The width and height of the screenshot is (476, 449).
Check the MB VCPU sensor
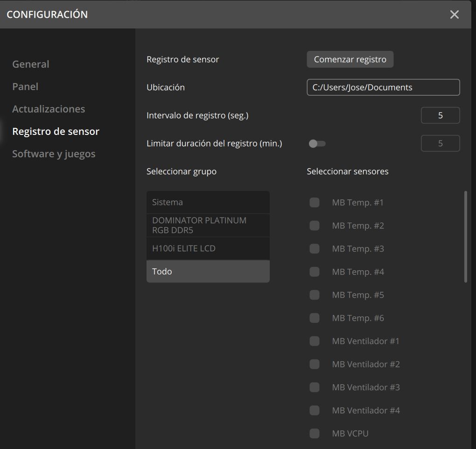click(315, 434)
